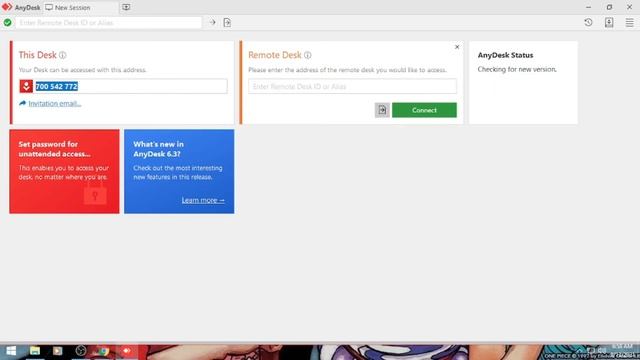Viewport: 640px width, 360px height.
Task: Open What's new in AnyDesk 6.3 tile
Action: click(179, 171)
